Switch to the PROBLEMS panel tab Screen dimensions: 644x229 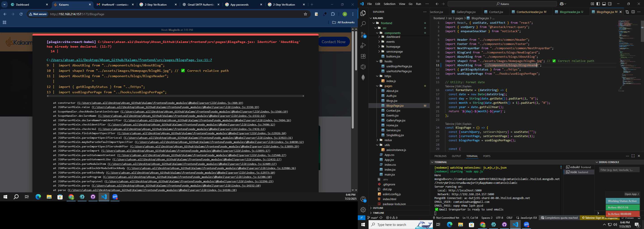click(440, 156)
